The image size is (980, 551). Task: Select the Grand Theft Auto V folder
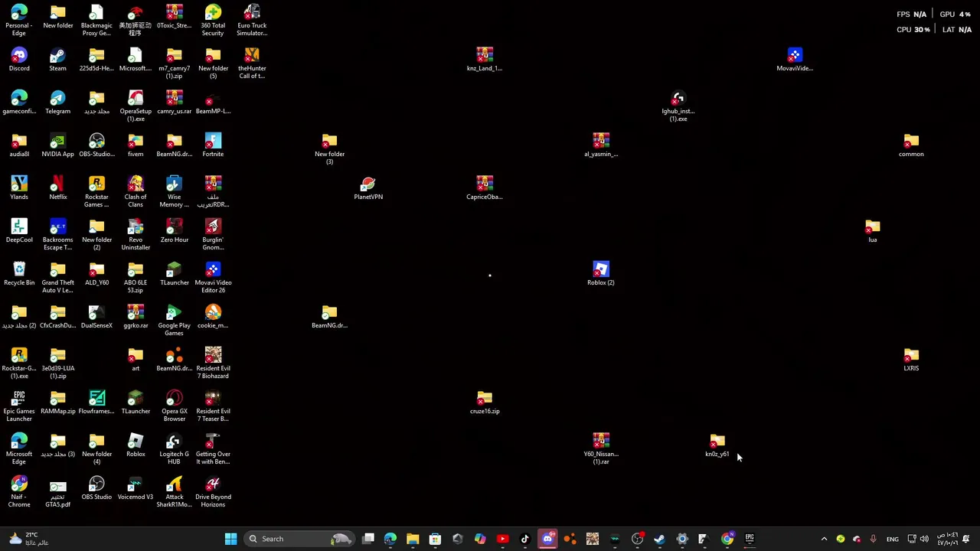point(57,277)
